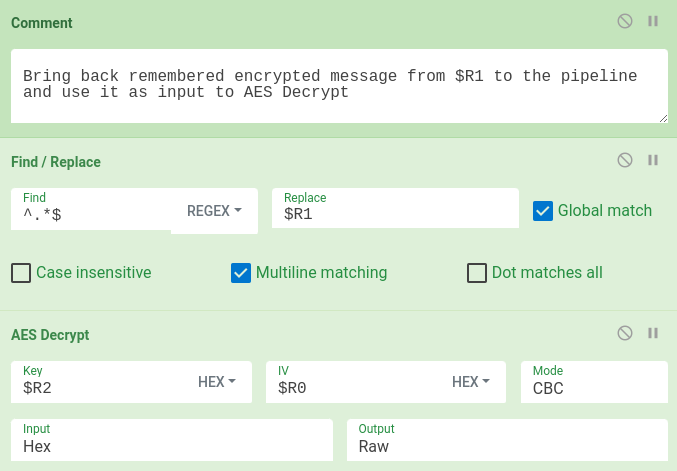Disable the AES Decrypt operation
This screenshot has width=677, height=471.
624,333
